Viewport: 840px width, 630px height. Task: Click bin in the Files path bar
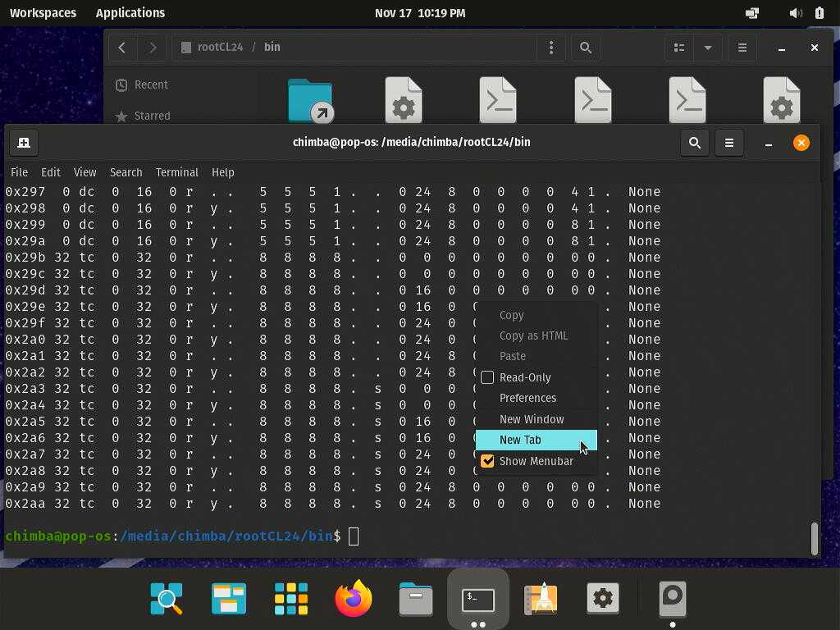coord(272,47)
